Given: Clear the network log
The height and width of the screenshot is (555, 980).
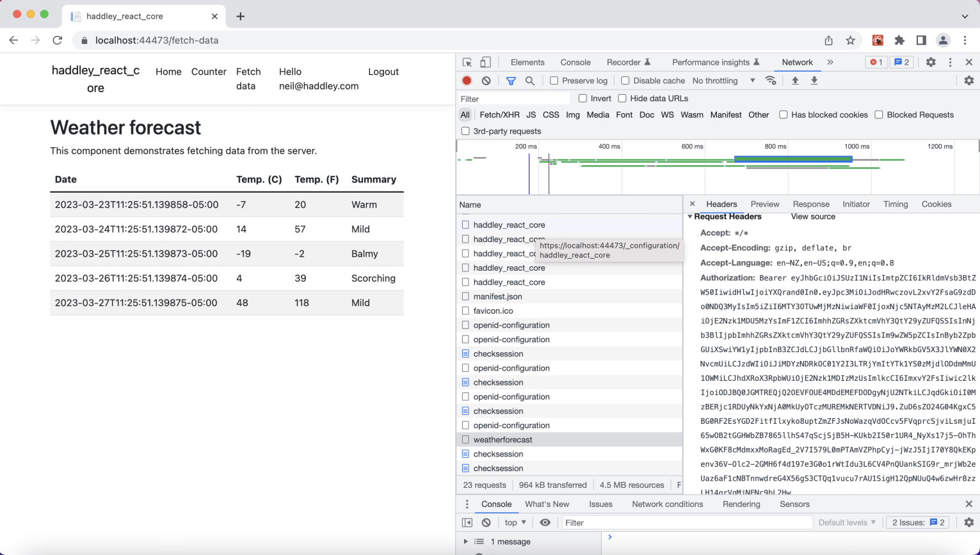Looking at the screenshot, I should 486,81.
